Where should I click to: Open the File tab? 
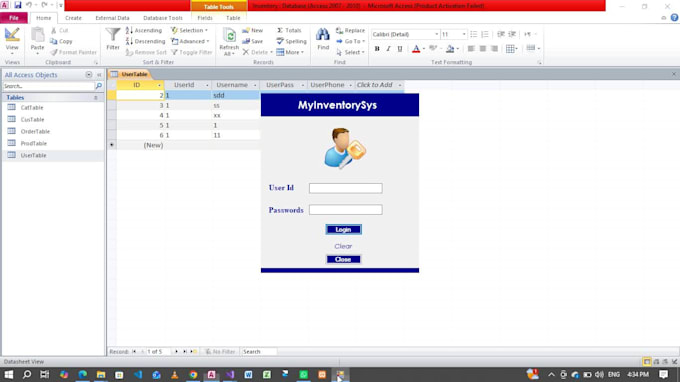click(14, 18)
